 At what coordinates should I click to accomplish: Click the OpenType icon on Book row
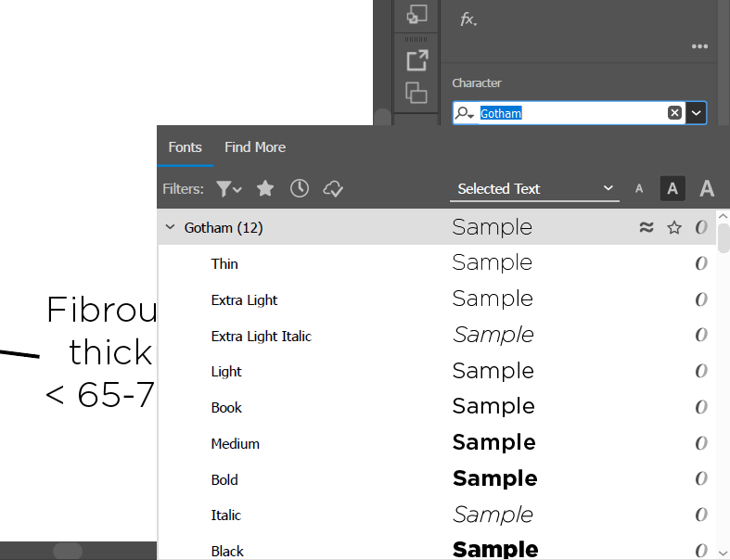point(701,407)
